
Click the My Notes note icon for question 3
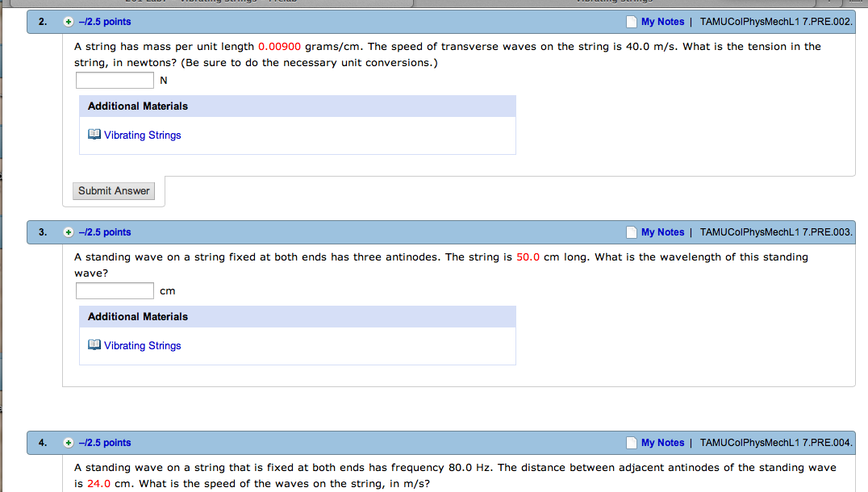point(630,232)
